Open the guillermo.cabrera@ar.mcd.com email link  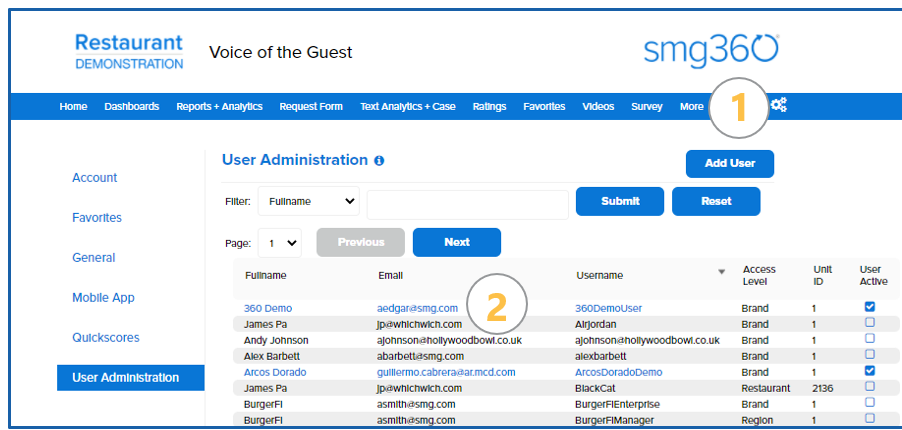pos(446,372)
